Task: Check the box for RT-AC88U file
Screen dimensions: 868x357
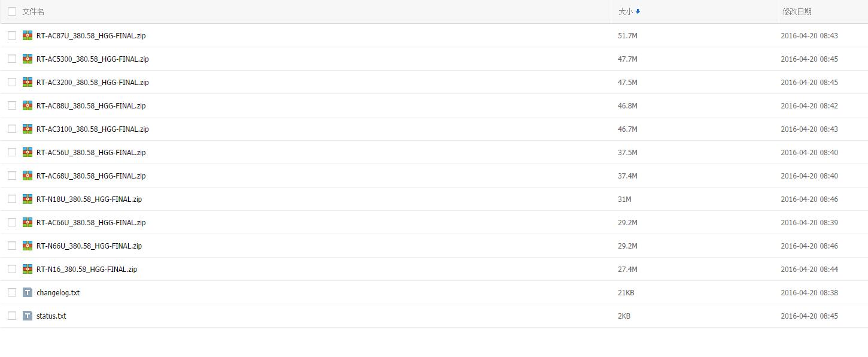Action: pos(12,105)
